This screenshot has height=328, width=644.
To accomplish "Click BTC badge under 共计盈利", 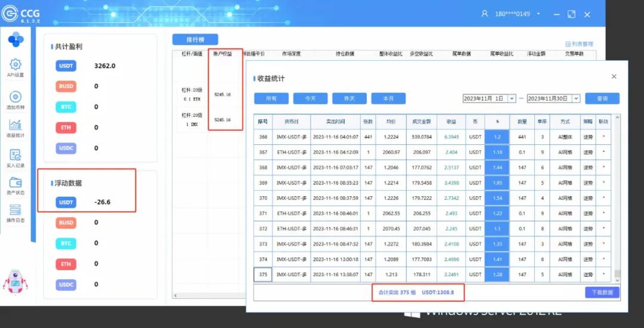I will (x=66, y=107).
